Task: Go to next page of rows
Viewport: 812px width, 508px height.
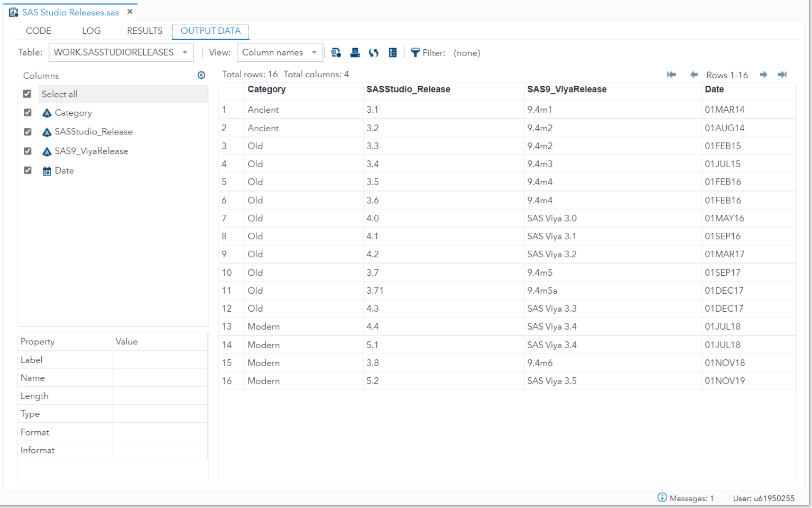Action: [763, 75]
